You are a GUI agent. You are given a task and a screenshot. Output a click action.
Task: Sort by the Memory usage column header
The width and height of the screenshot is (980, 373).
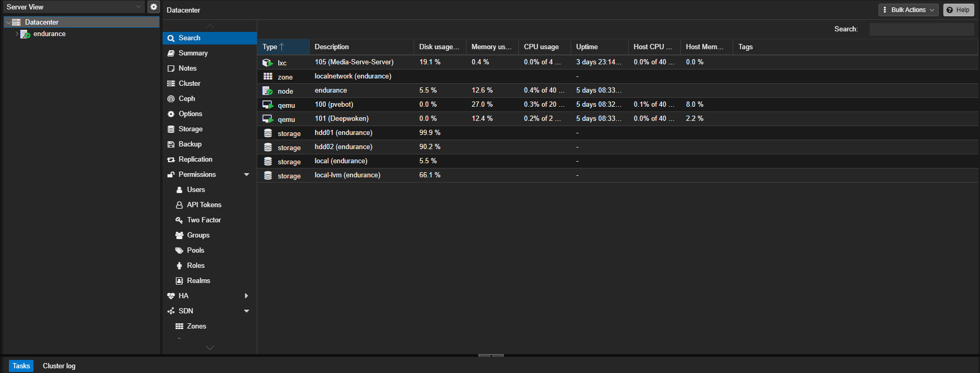pyautogui.click(x=492, y=47)
